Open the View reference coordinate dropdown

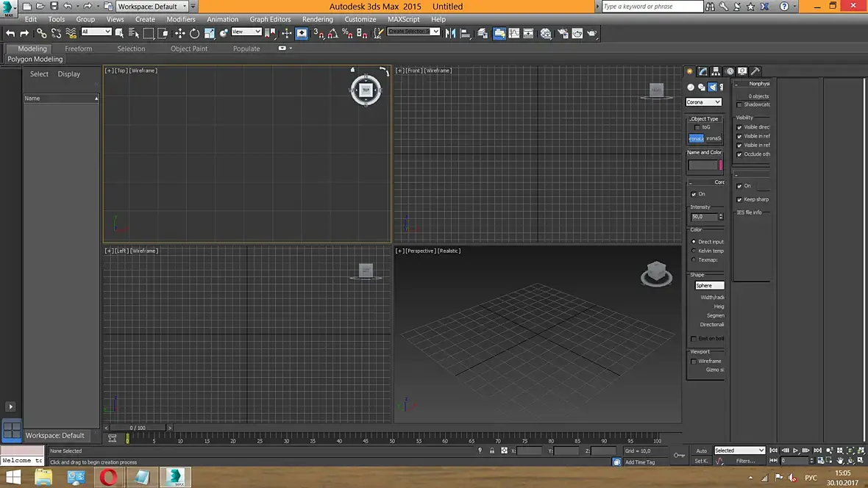point(246,32)
